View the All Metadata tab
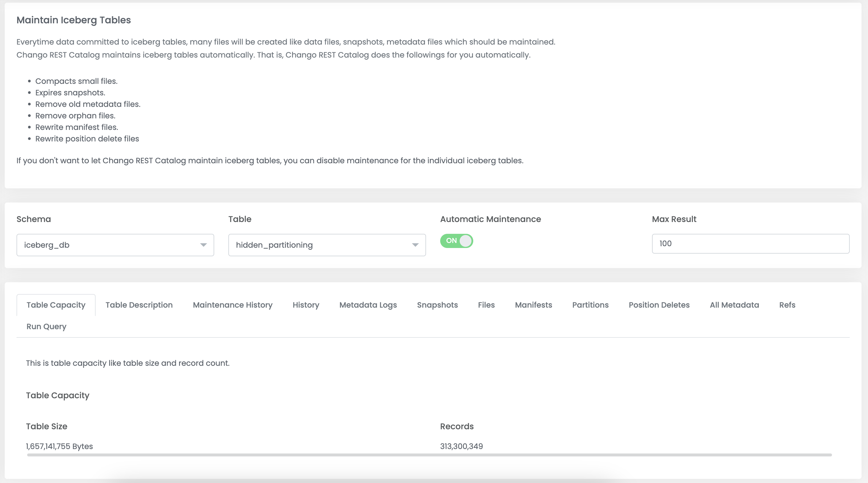 click(734, 305)
